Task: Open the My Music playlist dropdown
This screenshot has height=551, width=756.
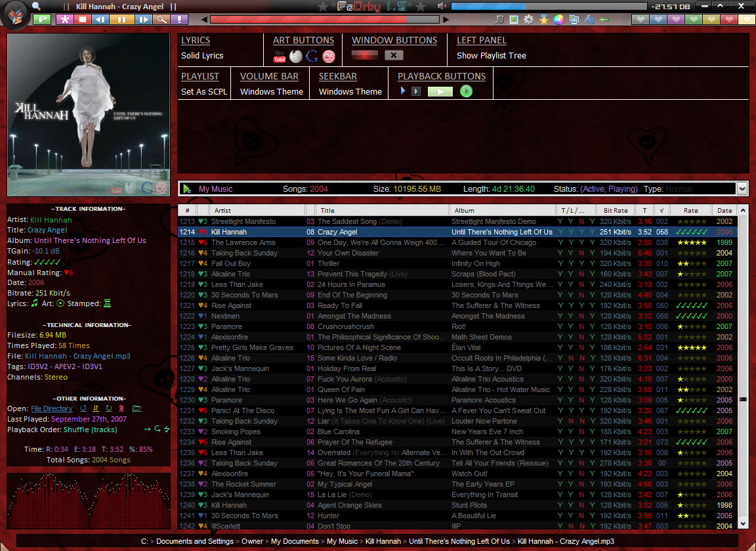Action: pos(742,189)
